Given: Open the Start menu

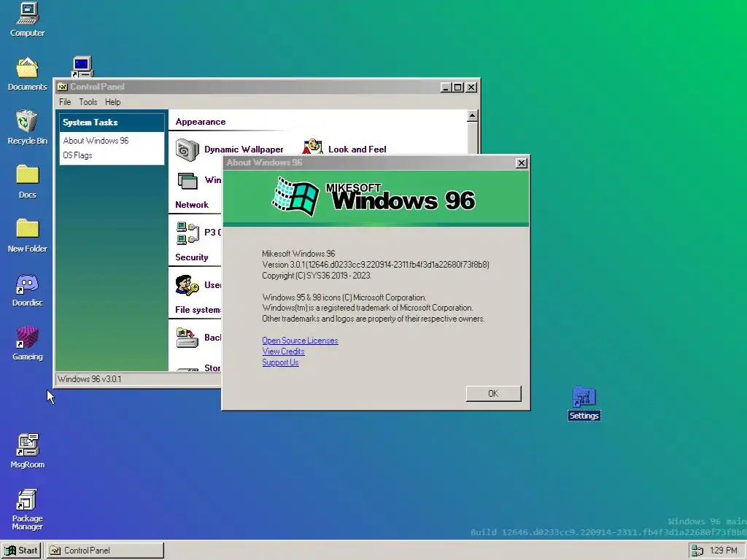Looking at the screenshot, I should [x=21, y=551].
